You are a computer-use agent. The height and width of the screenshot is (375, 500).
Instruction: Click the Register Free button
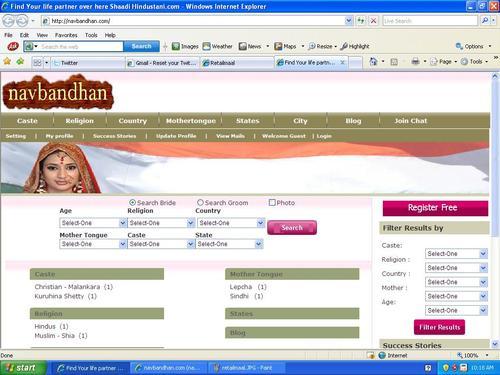point(435,208)
